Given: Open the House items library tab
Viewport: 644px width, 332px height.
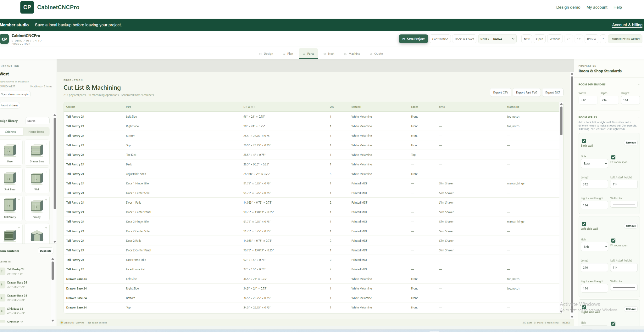Looking at the screenshot, I should tap(36, 132).
